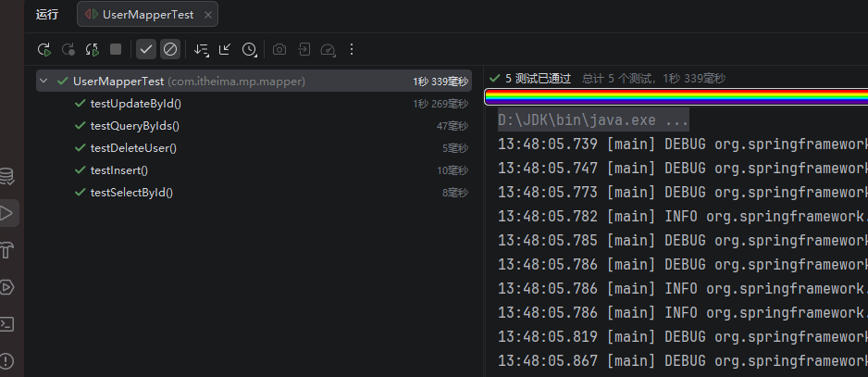Click Rerun Failed Tests icon
Screen dimensions: 868x377
coord(68,49)
